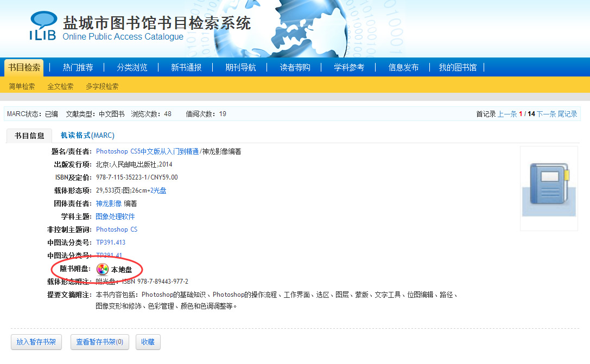Click the 浏览次数: 48 text
The height and width of the screenshot is (364, 590).
[151, 114]
